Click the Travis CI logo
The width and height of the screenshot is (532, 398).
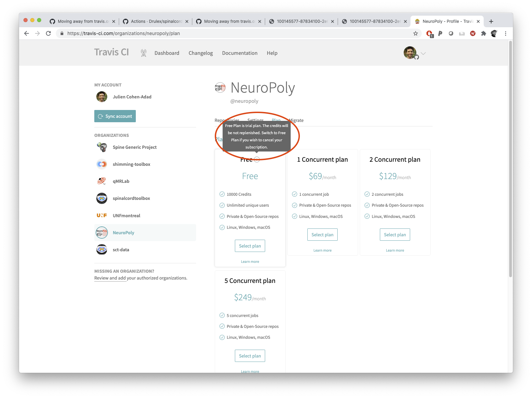(x=111, y=52)
